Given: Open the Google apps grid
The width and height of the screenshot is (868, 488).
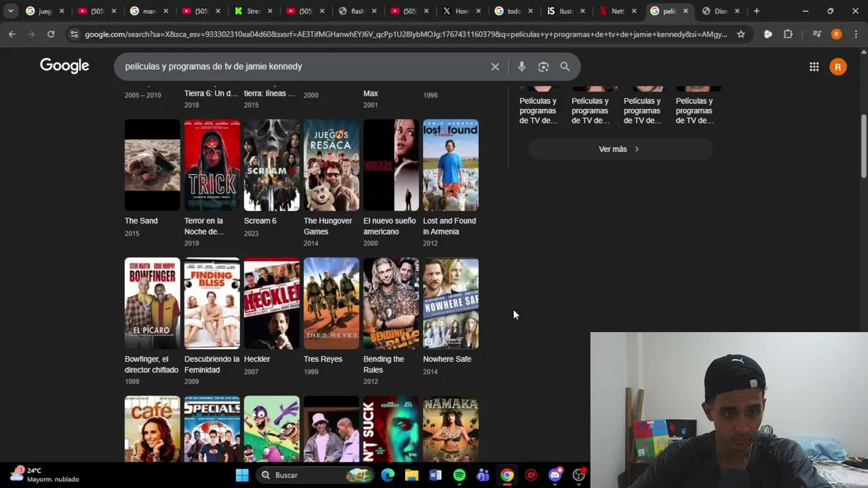Looking at the screenshot, I should [x=814, y=66].
